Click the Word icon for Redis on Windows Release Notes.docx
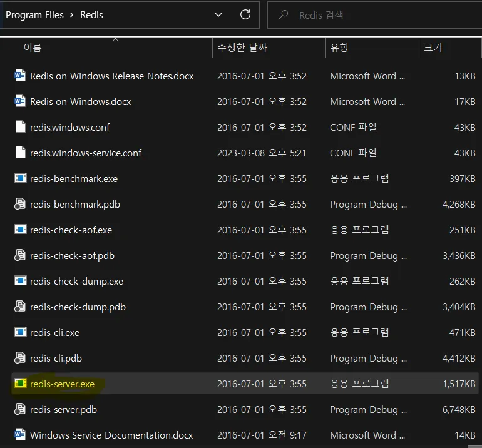 click(x=20, y=76)
